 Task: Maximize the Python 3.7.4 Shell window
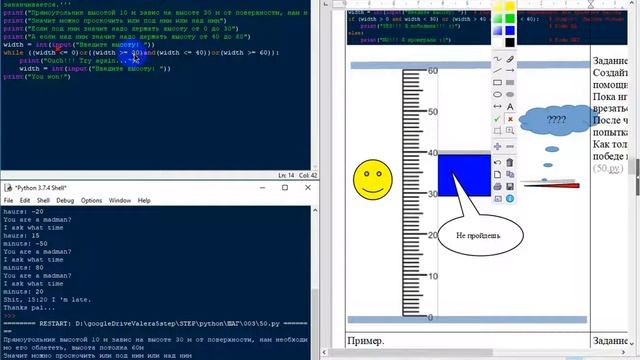tap(285, 187)
